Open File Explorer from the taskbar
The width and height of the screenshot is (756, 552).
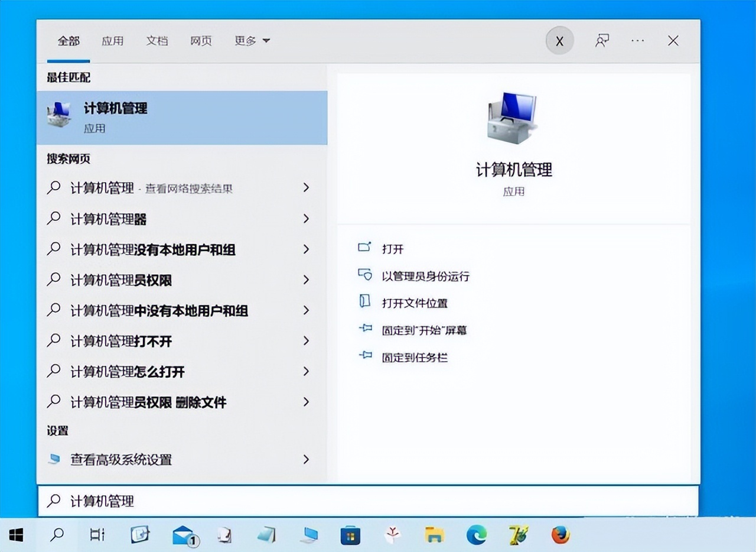point(435,536)
